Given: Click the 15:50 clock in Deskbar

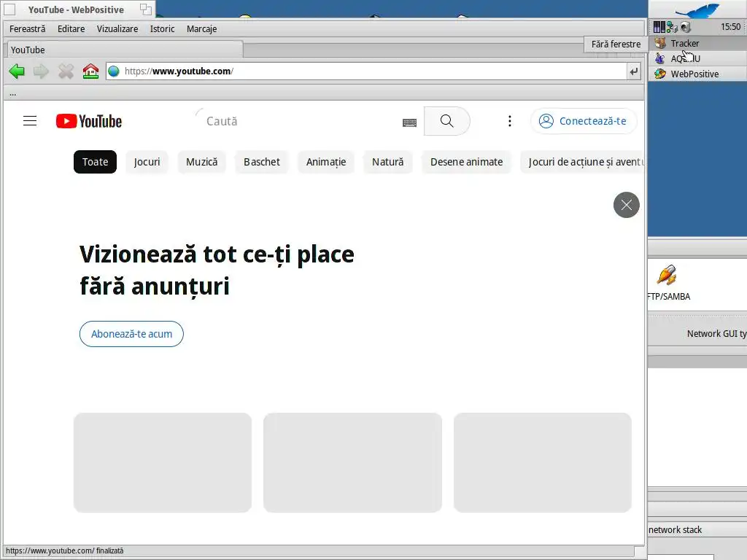Looking at the screenshot, I should (x=730, y=27).
